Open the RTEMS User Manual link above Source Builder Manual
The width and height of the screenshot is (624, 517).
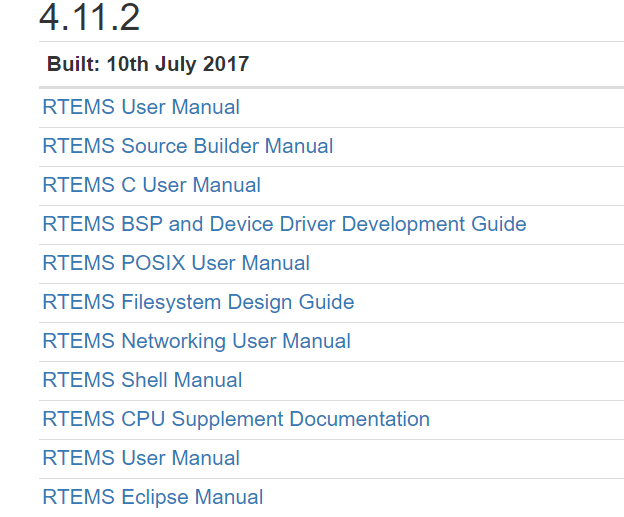(141, 107)
